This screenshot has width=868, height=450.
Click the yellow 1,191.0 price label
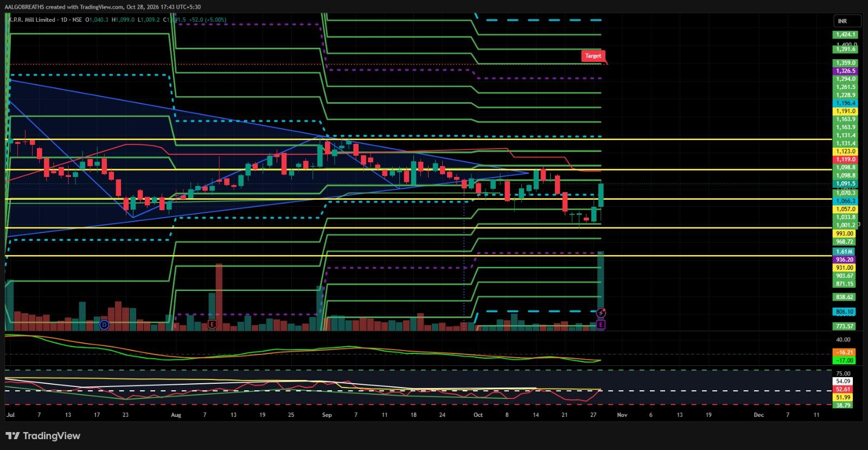[845, 111]
